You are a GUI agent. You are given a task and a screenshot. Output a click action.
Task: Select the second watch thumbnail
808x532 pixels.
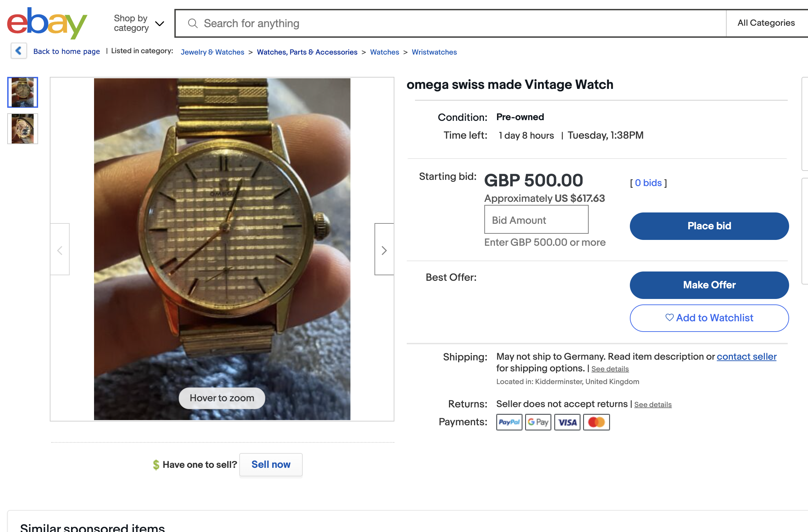[x=23, y=129]
